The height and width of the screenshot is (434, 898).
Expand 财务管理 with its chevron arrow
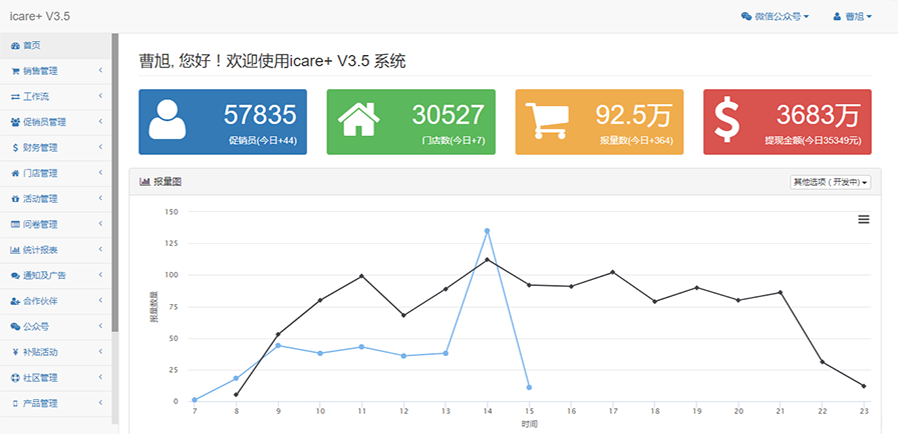click(100, 147)
